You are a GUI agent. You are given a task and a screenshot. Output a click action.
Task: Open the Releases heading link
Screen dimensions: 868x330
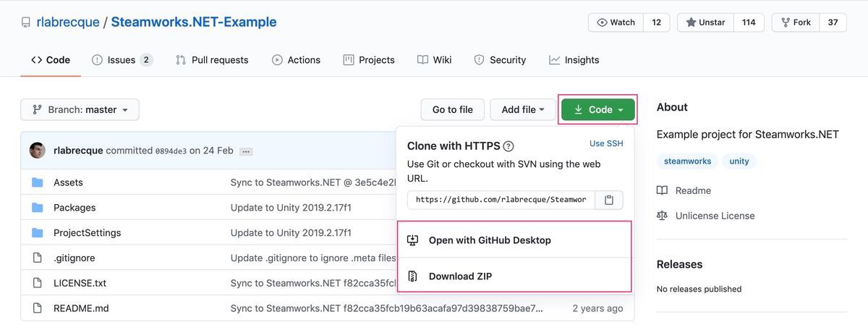679,264
